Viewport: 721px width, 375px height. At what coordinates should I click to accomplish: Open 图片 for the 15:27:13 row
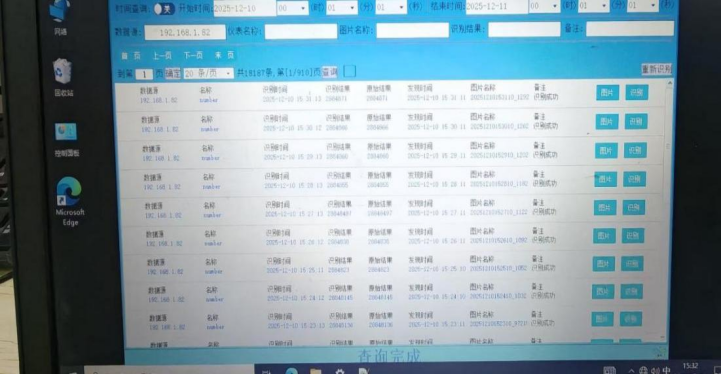point(605,208)
